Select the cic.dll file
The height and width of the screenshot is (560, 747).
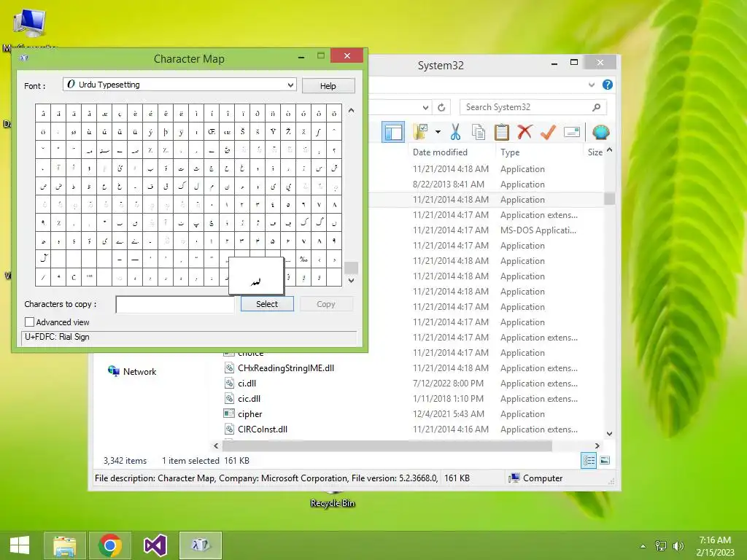249,399
